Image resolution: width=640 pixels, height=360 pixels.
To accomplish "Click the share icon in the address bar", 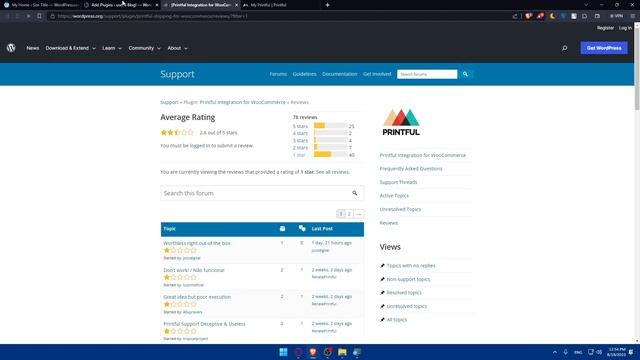I will [x=515, y=16].
